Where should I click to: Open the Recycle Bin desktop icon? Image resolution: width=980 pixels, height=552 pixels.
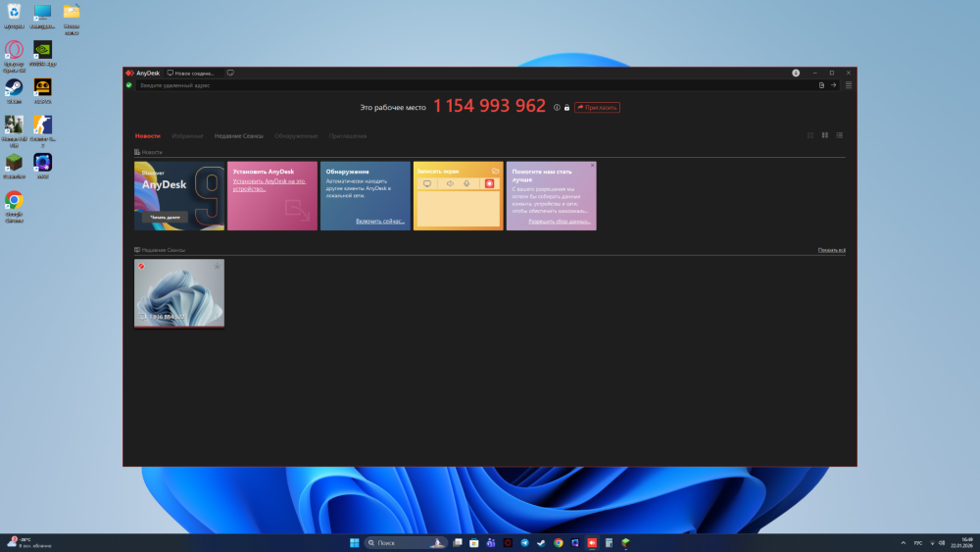14,17
